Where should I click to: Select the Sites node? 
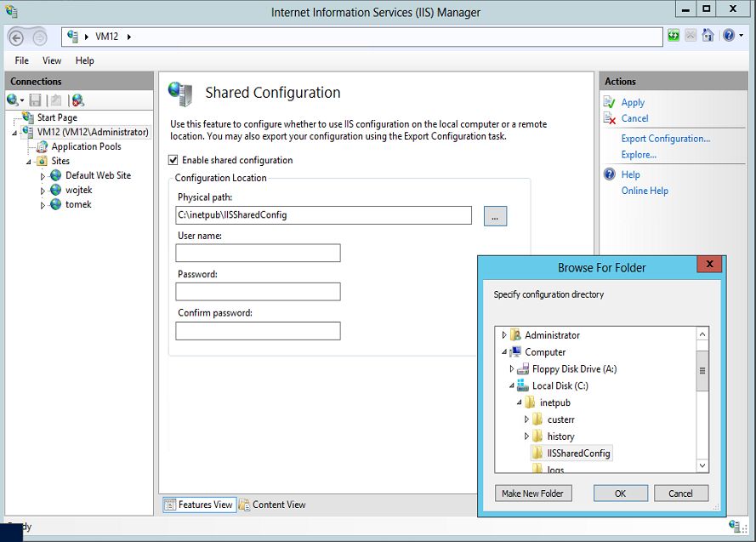coord(60,161)
